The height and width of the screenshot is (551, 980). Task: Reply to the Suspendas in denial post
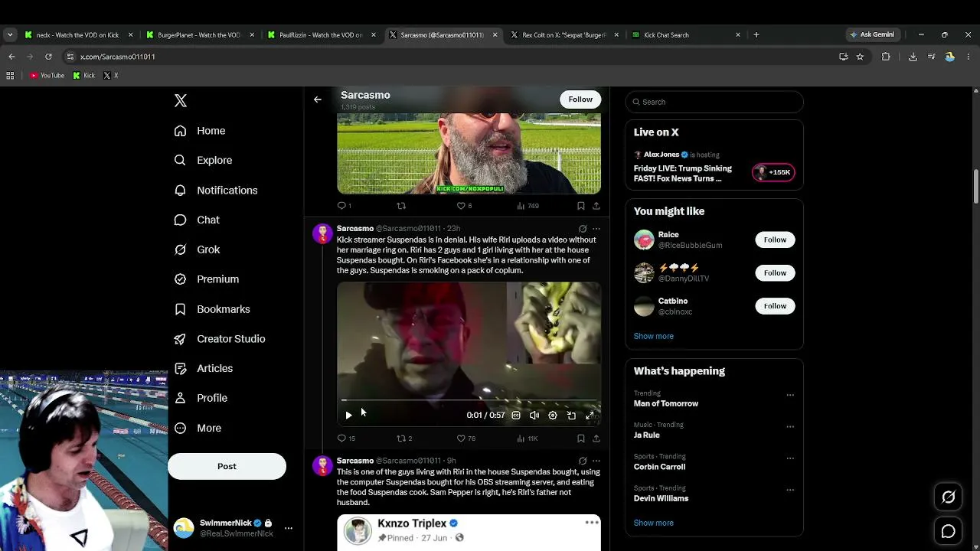point(346,439)
